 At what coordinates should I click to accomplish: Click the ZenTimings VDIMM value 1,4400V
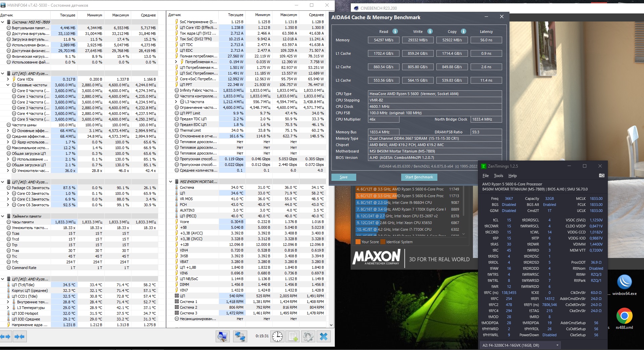point(596,244)
